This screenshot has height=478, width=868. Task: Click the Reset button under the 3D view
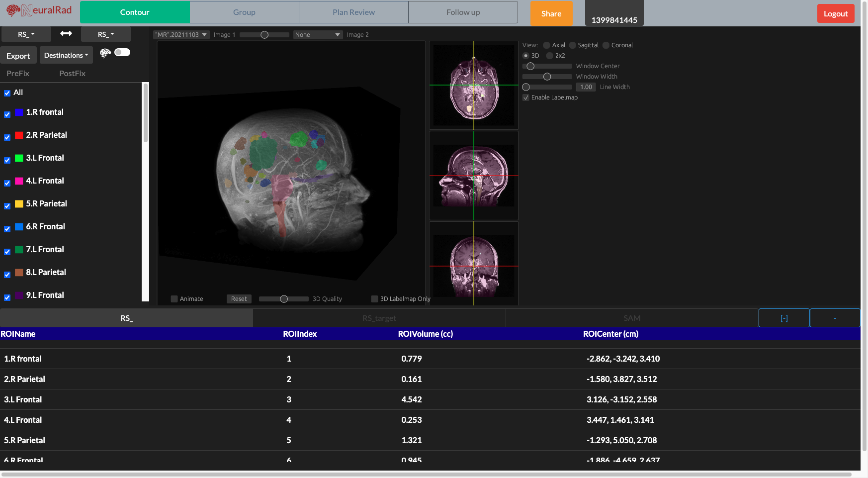tap(239, 298)
